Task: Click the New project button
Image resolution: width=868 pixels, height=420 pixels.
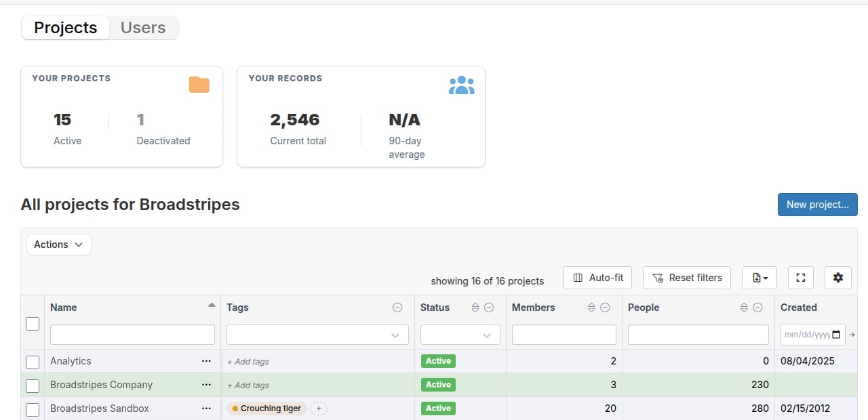Action: [x=818, y=205]
